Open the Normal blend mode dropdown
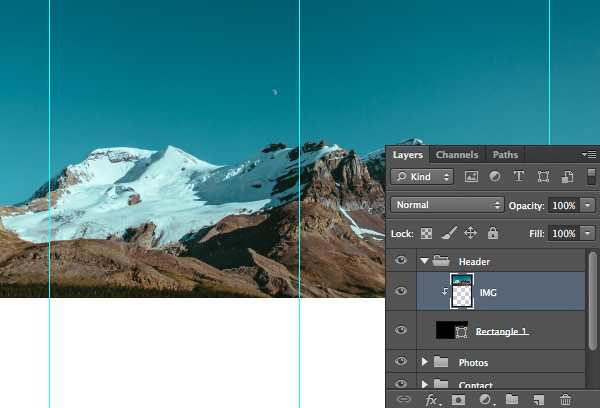 447,205
